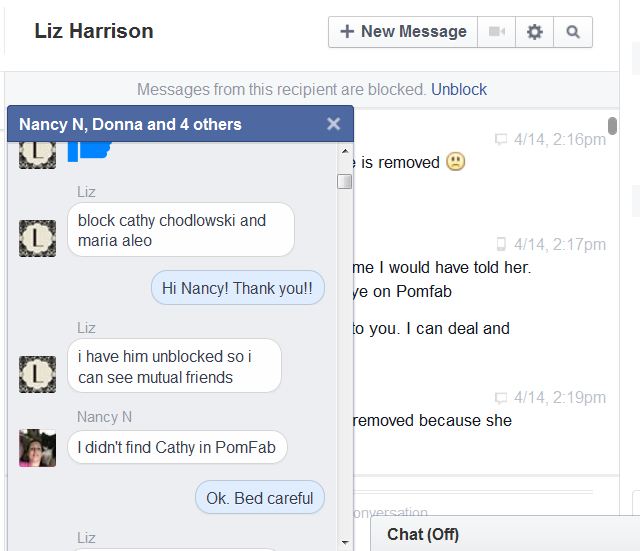The image size is (640, 551).
Task: Click the video call camera icon
Action: click(x=496, y=32)
